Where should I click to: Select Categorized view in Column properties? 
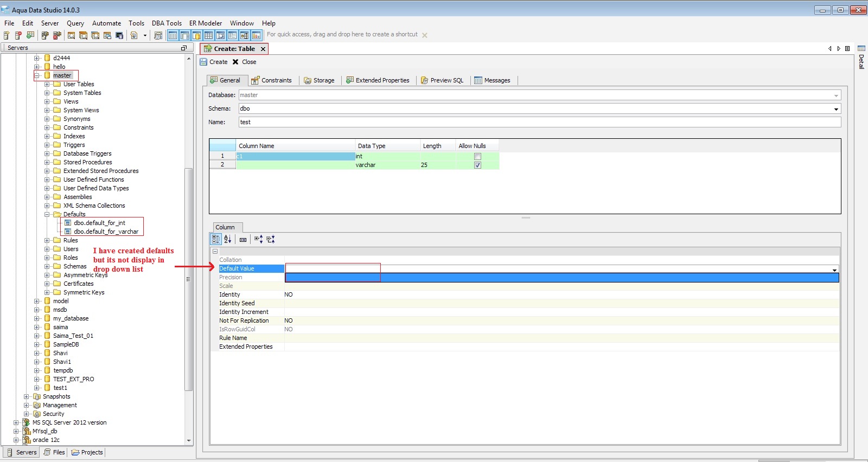point(216,239)
